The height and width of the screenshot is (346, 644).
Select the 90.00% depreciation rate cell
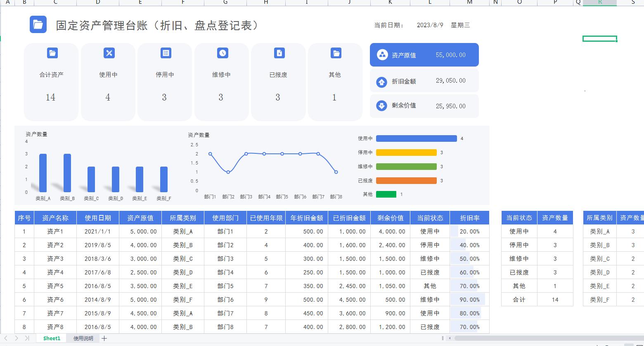tap(469, 300)
